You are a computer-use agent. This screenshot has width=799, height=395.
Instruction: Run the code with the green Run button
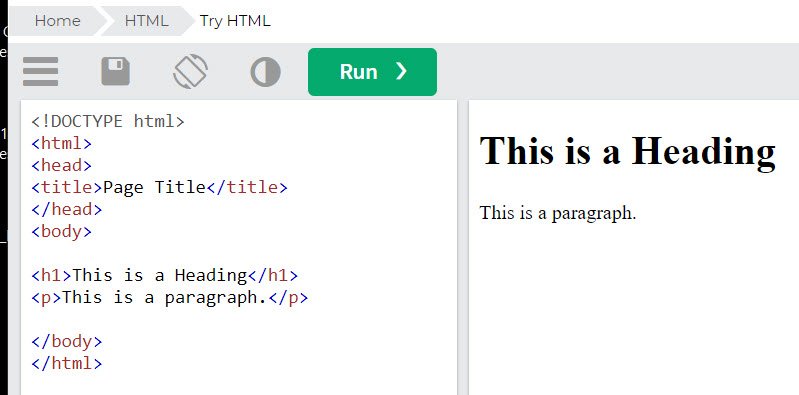[372, 72]
